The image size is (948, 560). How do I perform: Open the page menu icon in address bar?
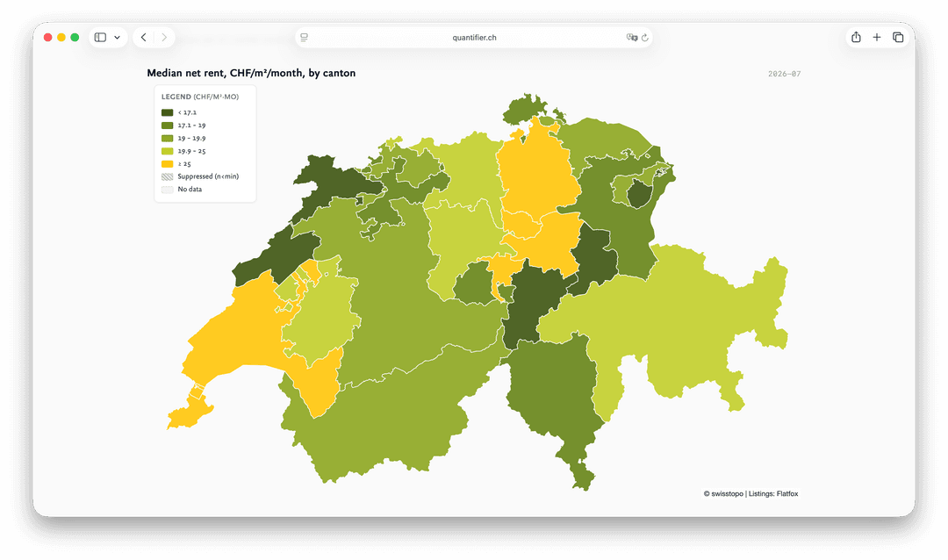coord(304,38)
